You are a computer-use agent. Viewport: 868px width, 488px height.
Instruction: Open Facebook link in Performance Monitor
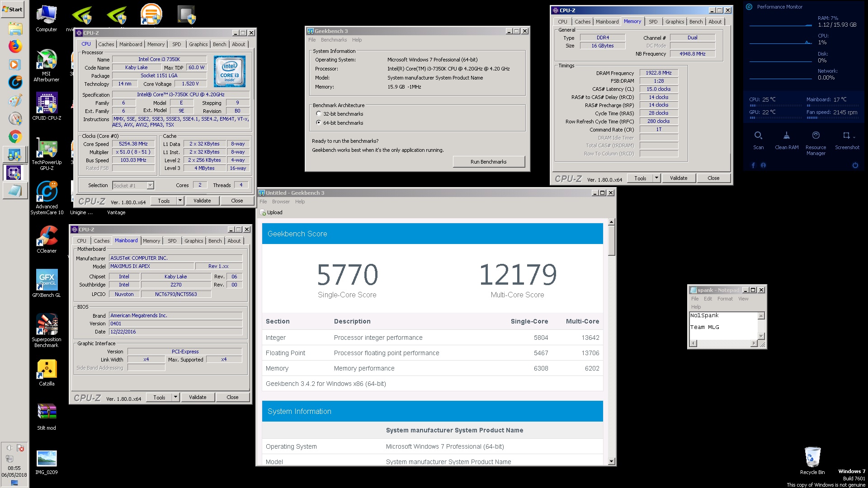pyautogui.click(x=753, y=165)
